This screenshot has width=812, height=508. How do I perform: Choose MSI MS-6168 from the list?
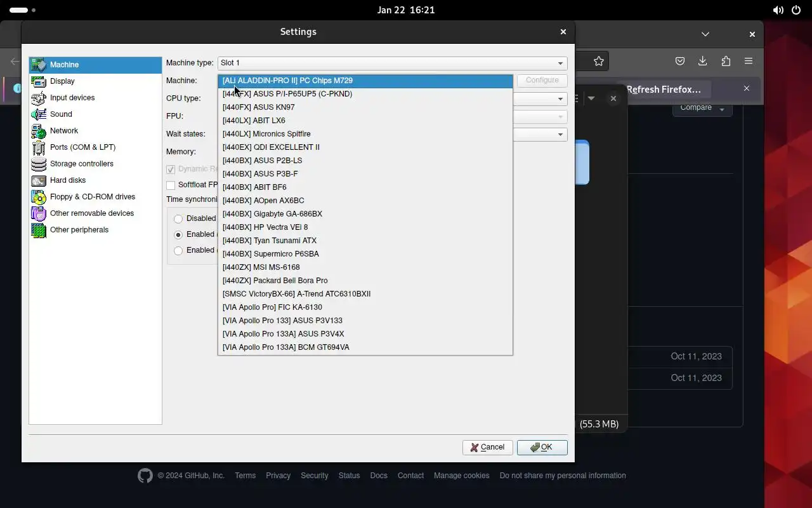click(x=365, y=267)
